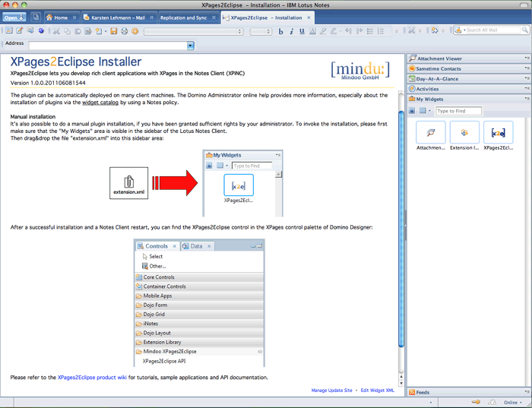Open the XPages2Eclipse product wiki link
532x408 pixels.
coord(92,377)
